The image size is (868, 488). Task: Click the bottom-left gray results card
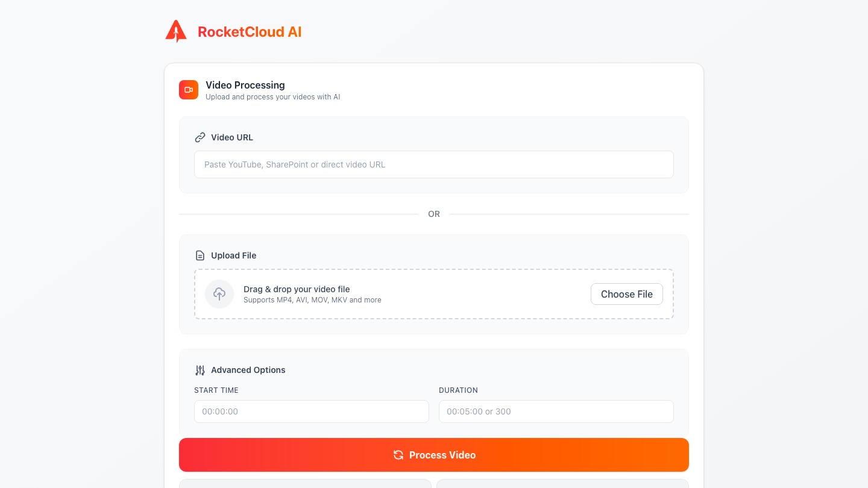[x=305, y=484]
